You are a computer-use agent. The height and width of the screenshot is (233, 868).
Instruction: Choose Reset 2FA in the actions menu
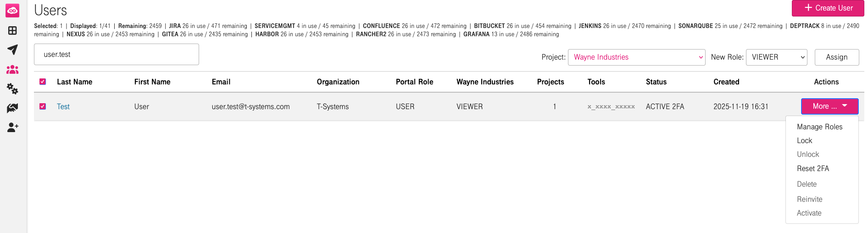(812, 169)
